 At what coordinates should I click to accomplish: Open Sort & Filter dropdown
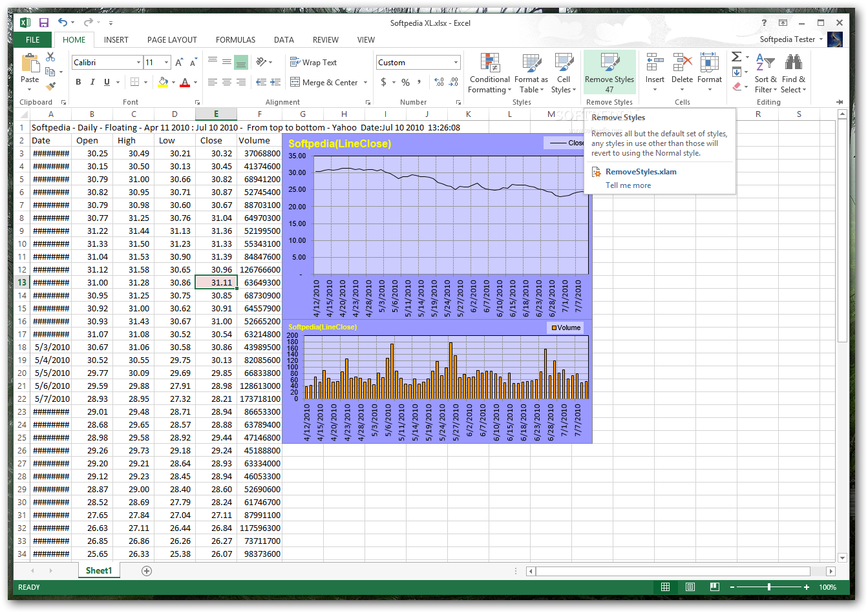tap(765, 73)
